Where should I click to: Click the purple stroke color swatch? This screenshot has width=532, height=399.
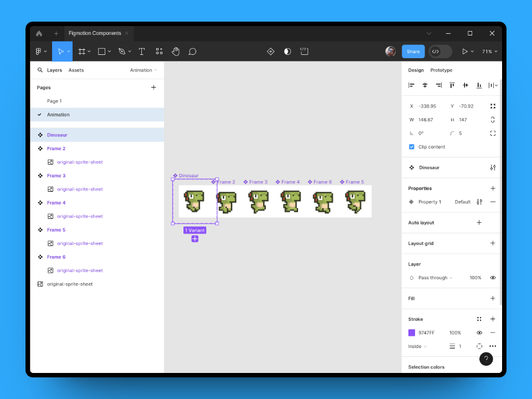[412, 332]
